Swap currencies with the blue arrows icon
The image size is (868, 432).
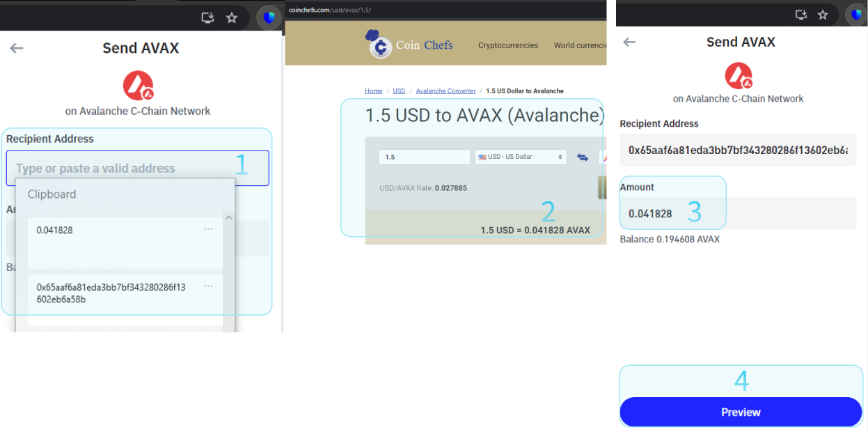583,157
